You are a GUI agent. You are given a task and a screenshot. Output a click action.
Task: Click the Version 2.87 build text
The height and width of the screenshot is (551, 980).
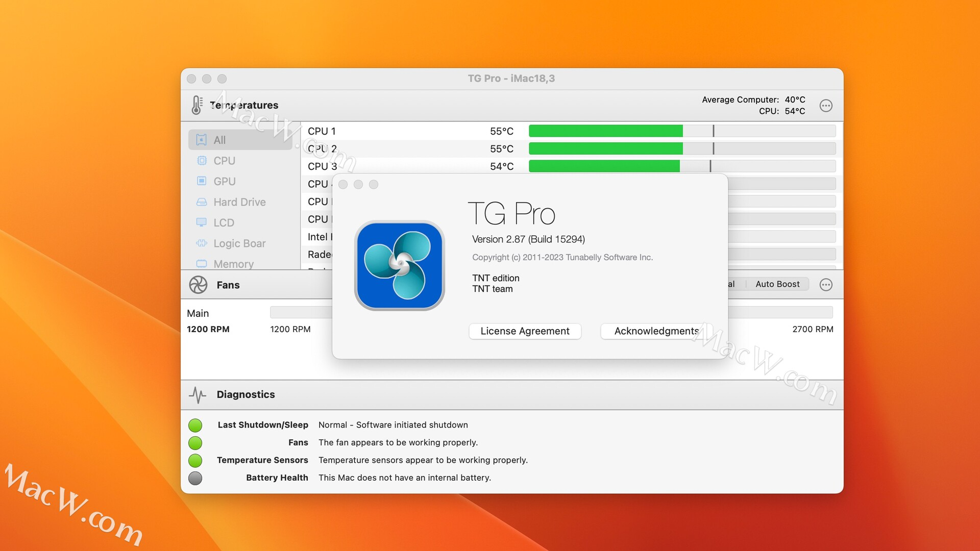tap(528, 239)
